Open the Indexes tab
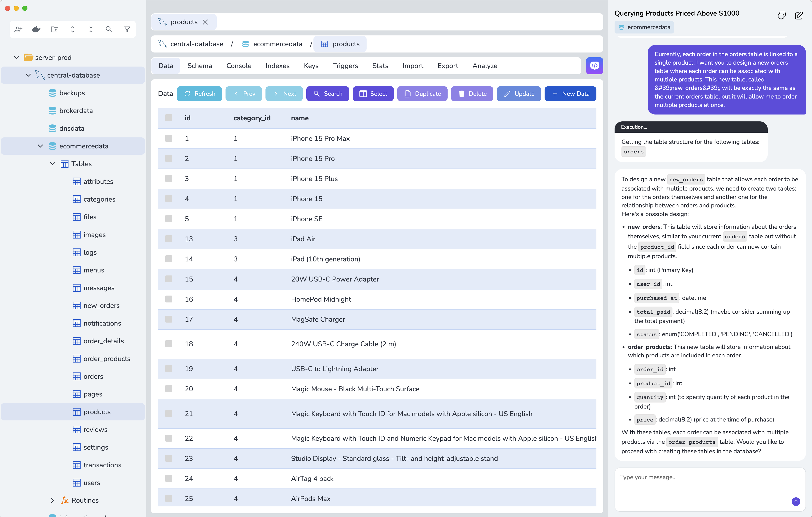Image resolution: width=812 pixels, height=517 pixels. (x=277, y=66)
